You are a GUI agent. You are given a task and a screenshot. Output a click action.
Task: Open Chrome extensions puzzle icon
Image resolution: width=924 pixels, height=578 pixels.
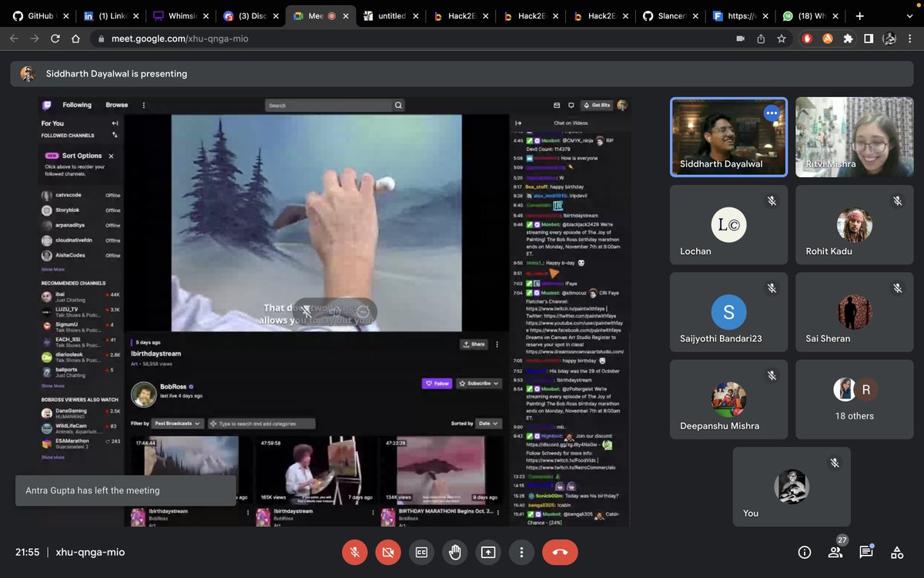pos(849,39)
